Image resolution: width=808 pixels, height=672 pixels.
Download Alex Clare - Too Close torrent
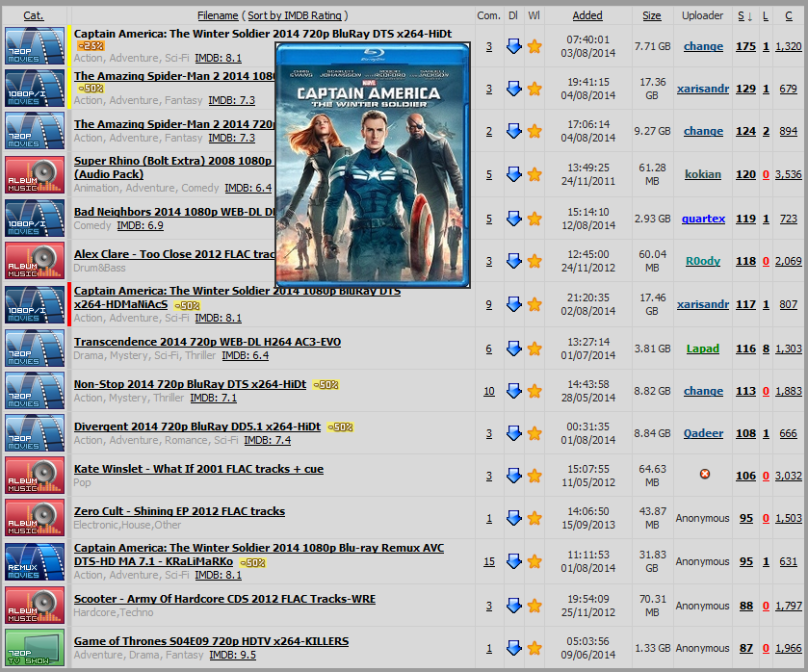coord(513,261)
